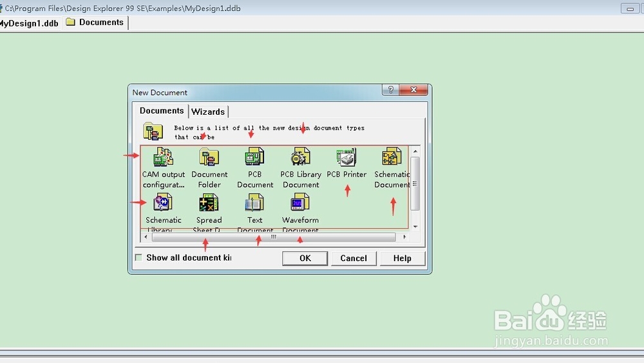The height and width of the screenshot is (363, 644).
Task: Enable Show all document kinds checkbox
Action: point(138,258)
